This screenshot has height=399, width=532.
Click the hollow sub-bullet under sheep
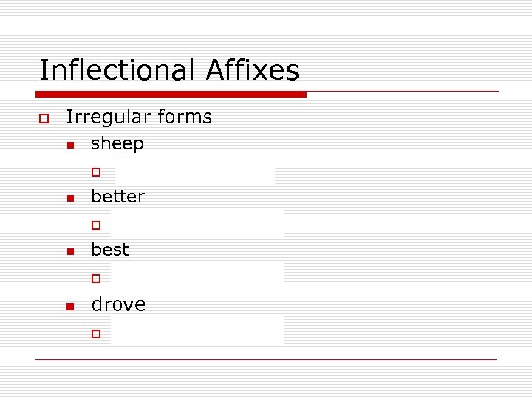click(x=95, y=173)
